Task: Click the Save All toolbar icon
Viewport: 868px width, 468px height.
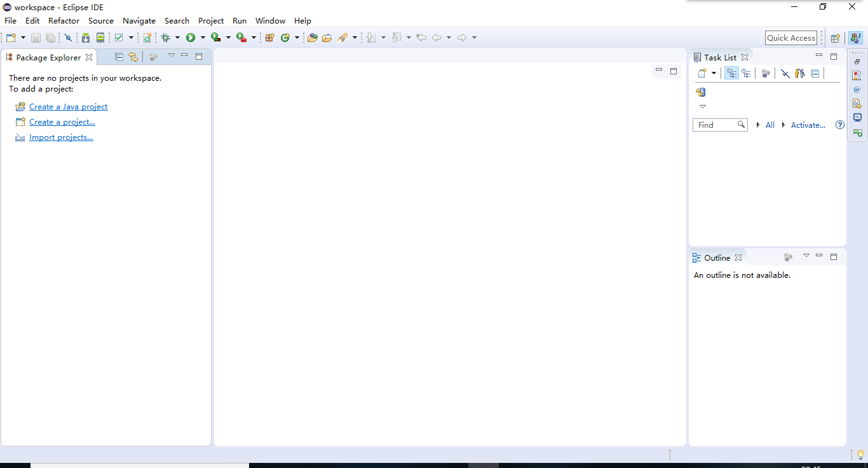Action: pos(51,38)
